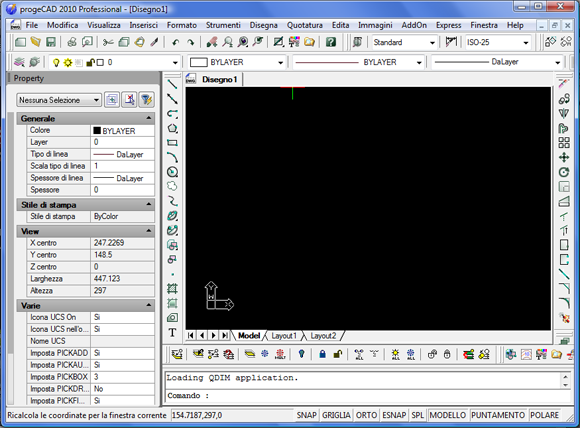Image resolution: width=580 pixels, height=428 pixels.
Task: Go to last layout tab arrow
Action: coord(225,336)
